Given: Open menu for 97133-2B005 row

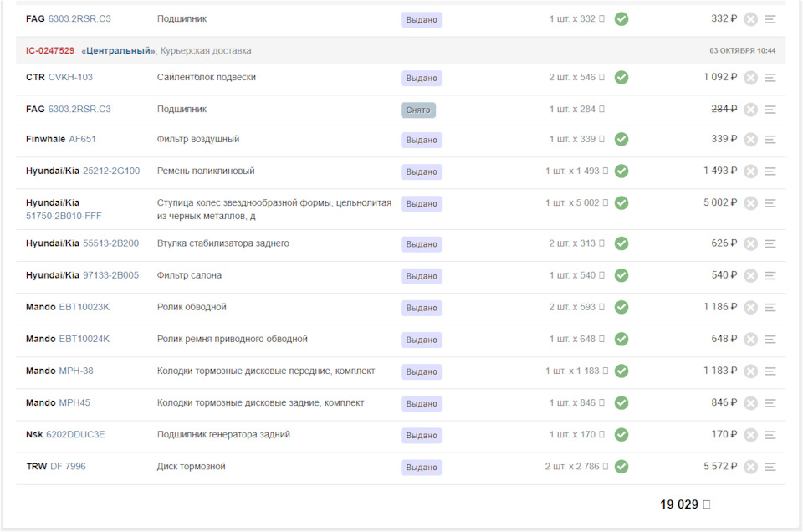Looking at the screenshot, I should 770,275.
